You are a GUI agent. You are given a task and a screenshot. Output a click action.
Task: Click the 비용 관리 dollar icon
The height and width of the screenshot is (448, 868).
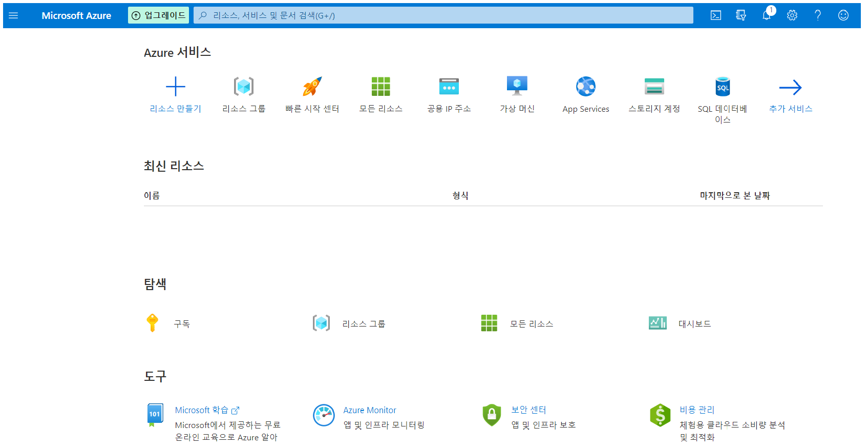tap(660, 415)
